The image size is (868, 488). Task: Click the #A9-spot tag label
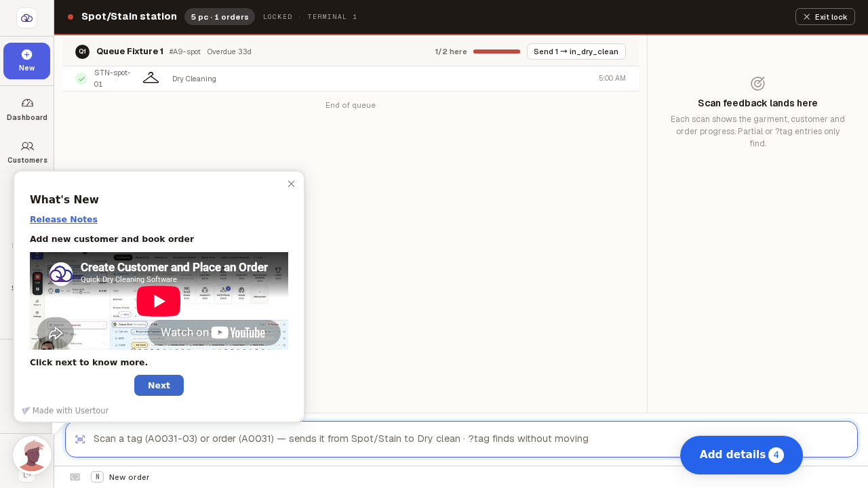tap(184, 52)
